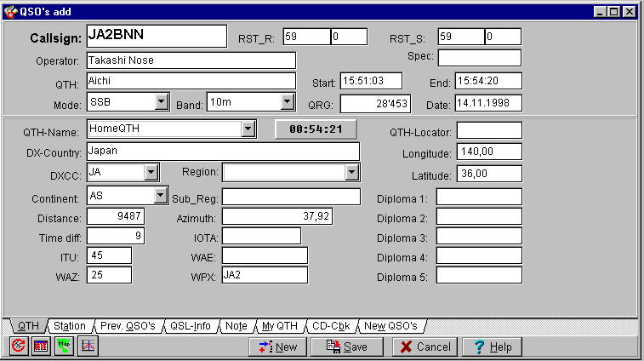Expand the QTH-Name dropdown
Image resolution: width=644 pixels, height=361 pixels.
click(x=248, y=129)
